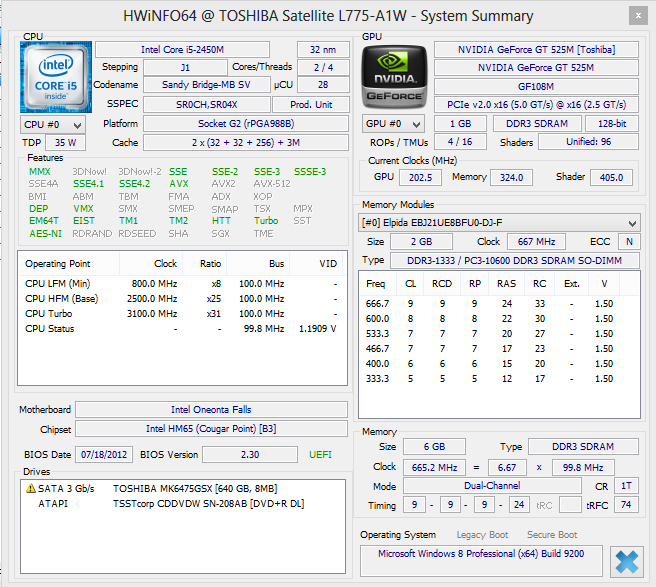Click the Turbo feature flag
The image size is (656, 587).
(266, 220)
